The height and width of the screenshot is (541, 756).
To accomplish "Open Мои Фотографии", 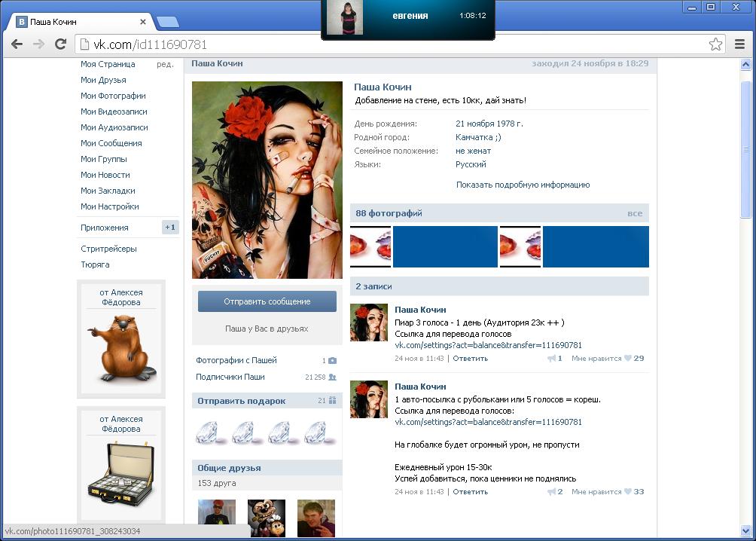I will [113, 96].
